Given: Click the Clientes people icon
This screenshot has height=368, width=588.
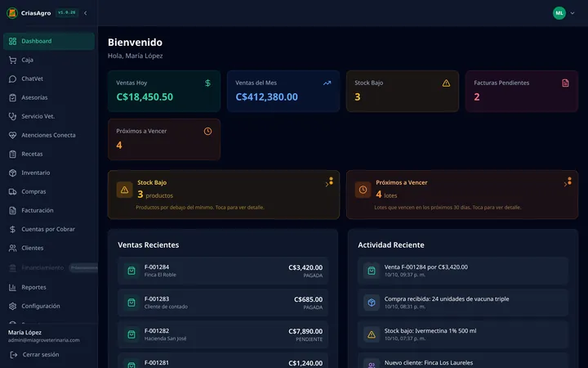Looking at the screenshot, I should (x=13, y=248).
